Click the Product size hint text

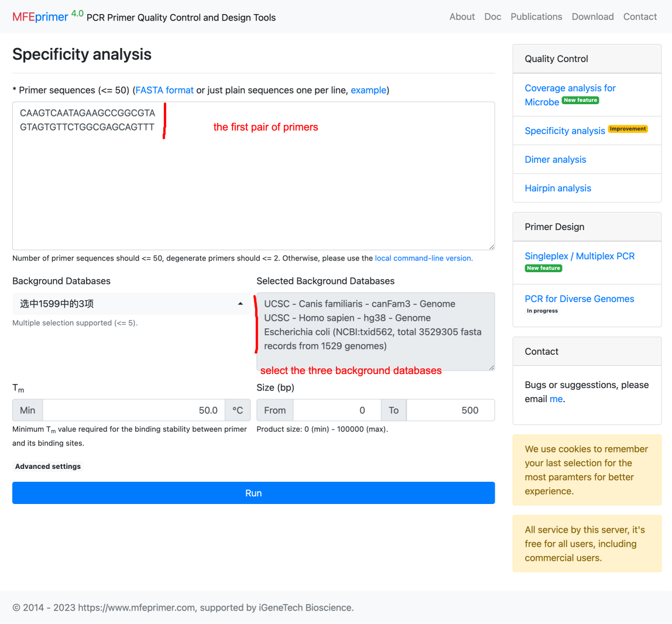(x=323, y=429)
